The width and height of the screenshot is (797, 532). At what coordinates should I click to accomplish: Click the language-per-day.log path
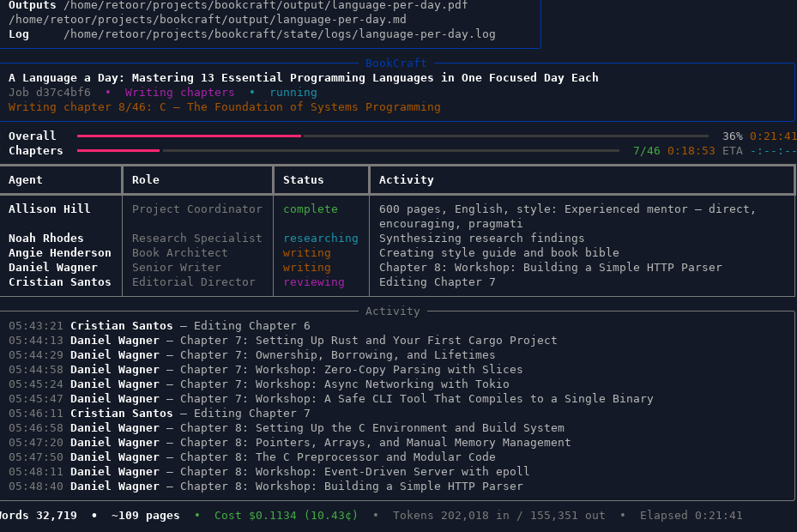point(279,34)
